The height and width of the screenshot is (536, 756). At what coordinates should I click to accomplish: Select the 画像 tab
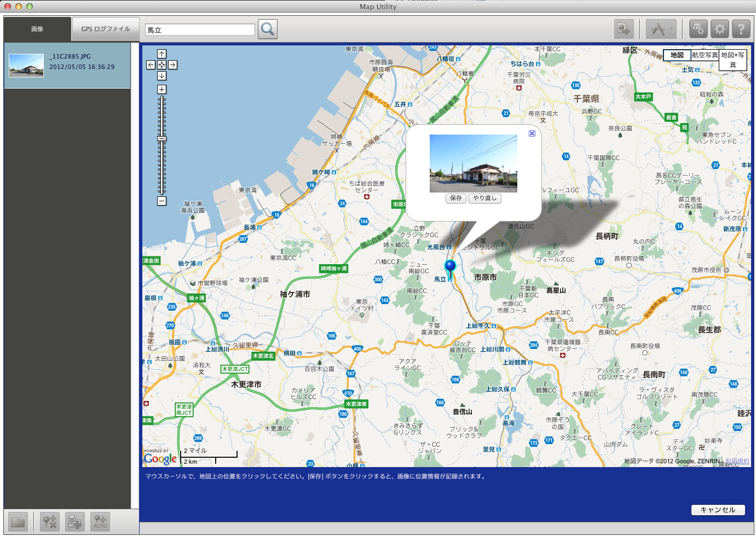click(37, 29)
